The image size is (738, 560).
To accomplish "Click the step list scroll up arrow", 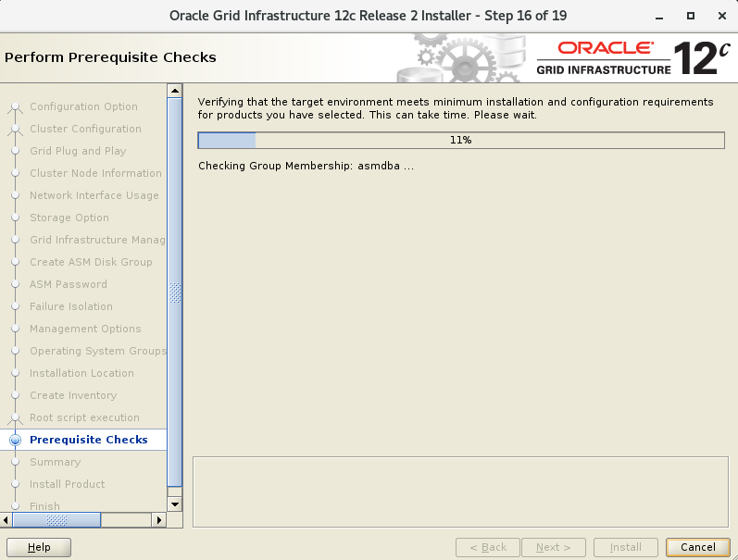I will (175, 91).
